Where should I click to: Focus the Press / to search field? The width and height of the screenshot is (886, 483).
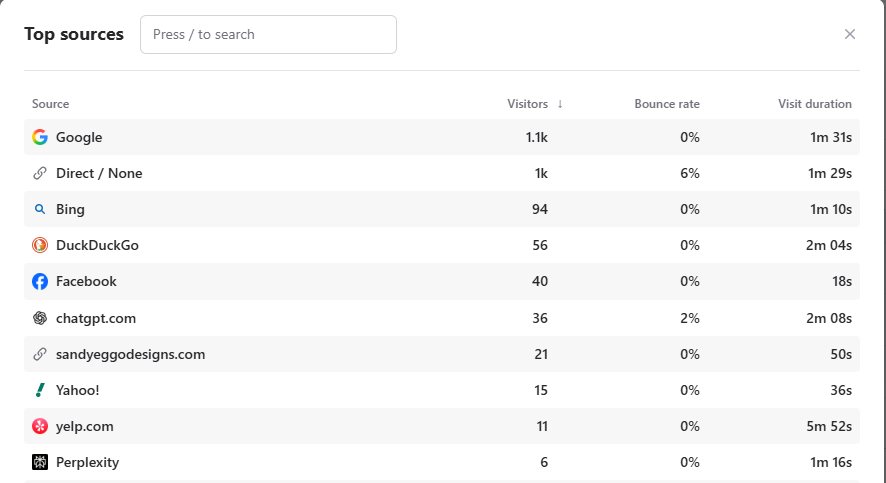point(268,34)
